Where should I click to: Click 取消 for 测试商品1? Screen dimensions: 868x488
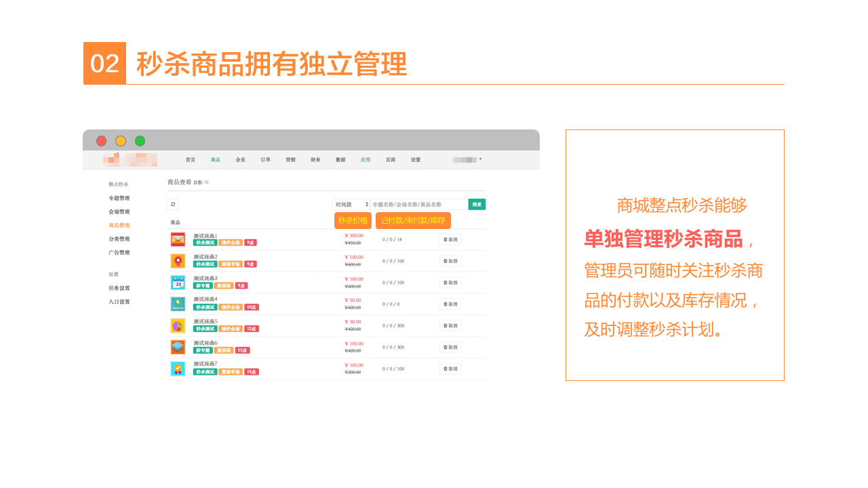[x=450, y=239]
